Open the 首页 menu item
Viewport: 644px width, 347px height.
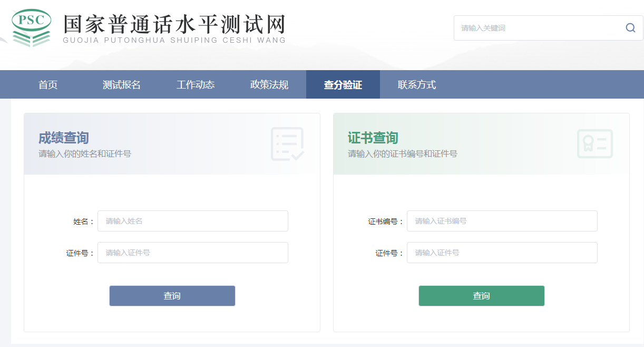click(x=48, y=84)
